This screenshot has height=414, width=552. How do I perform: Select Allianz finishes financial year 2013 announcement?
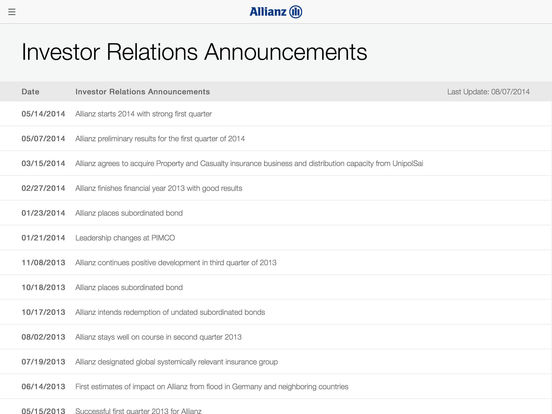276,188
